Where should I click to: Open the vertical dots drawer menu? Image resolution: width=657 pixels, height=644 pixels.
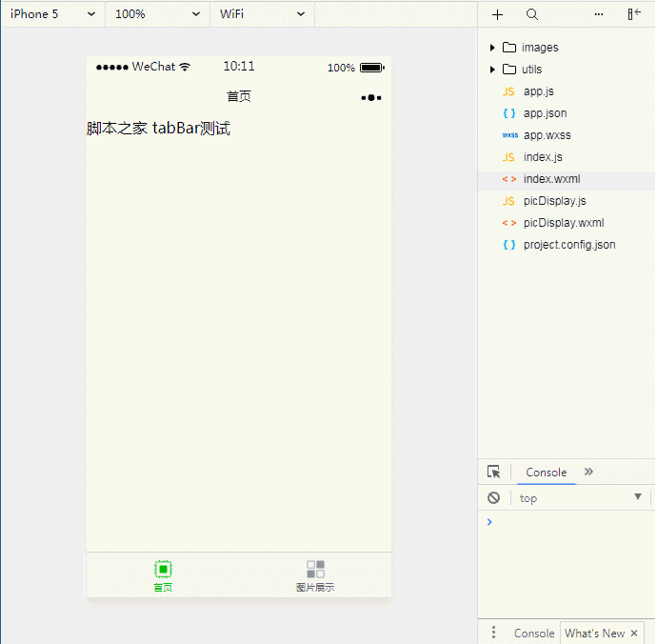[493, 632]
